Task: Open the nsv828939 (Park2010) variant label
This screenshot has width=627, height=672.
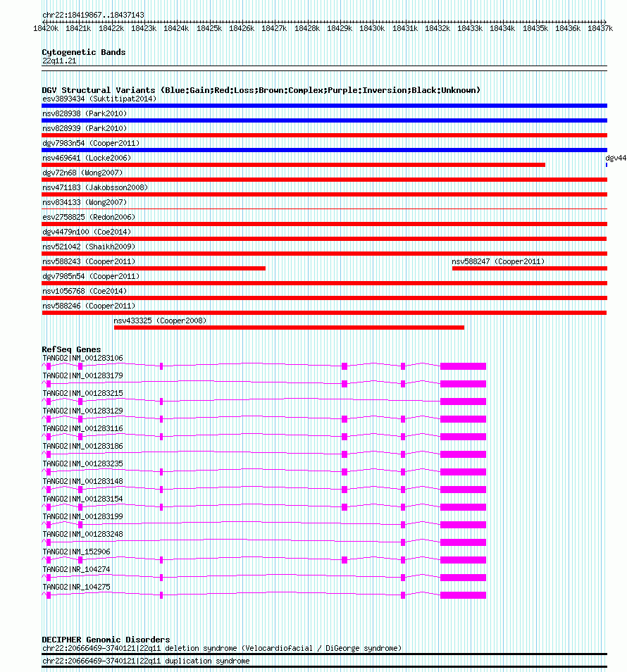Action: pos(85,128)
